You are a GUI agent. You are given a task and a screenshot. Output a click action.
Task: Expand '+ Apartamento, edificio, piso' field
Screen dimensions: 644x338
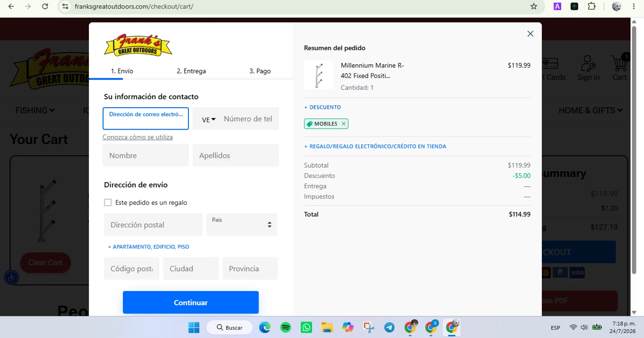point(149,247)
